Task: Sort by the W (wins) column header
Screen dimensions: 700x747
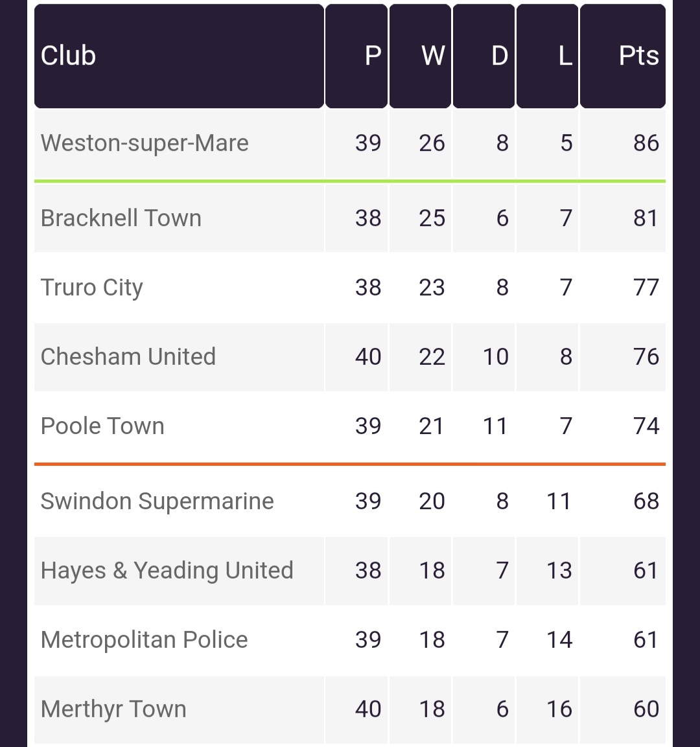Action: 420,56
